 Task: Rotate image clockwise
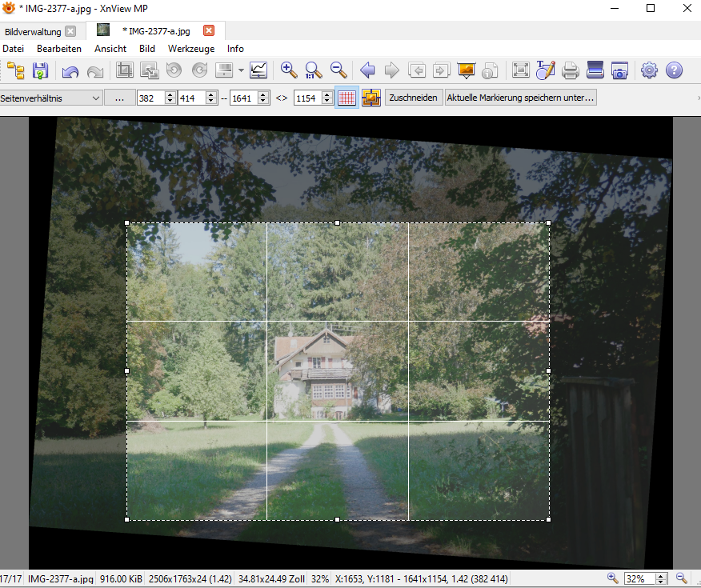point(199,70)
